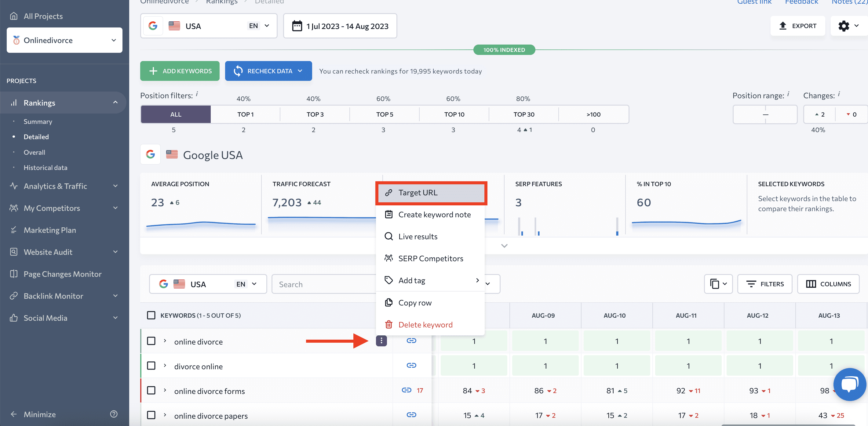Image resolution: width=868 pixels, height=426 pixels.
Task: Click the calendar icon in date range
Action: pos(297,26)
